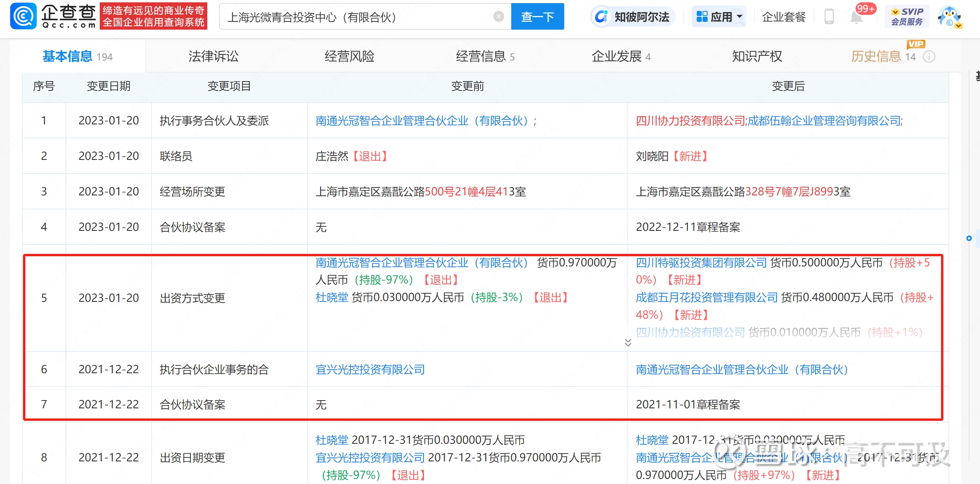Click the 查一下 search button
The width and height of the screenshot is (980, 484).
click(x=537, y=17)
